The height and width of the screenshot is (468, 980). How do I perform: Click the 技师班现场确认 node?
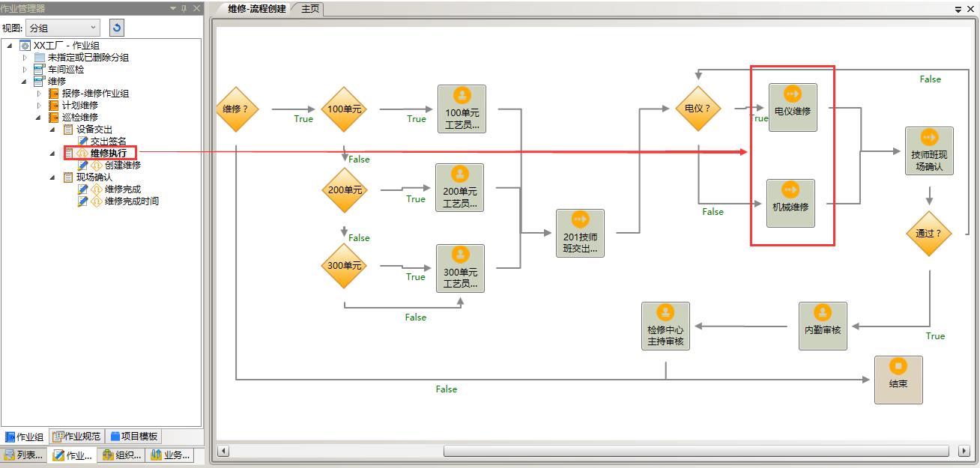(x=929, y=151)
